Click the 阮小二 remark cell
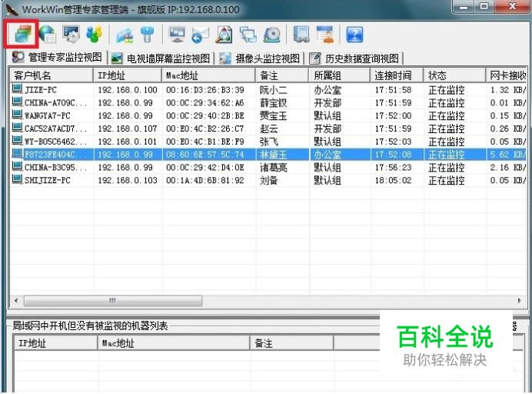Image resolution: width=532 pixels, height=394 pixels. (273, 90)
